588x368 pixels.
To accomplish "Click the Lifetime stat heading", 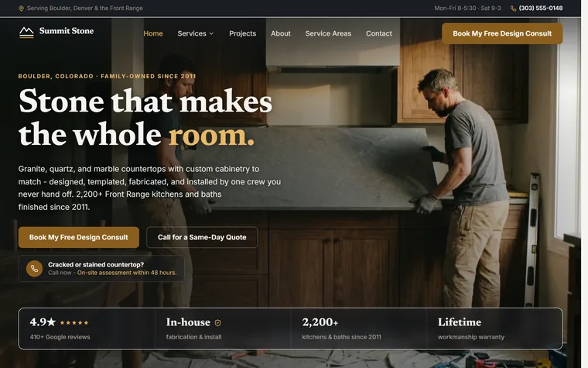I will click(460, 322).
